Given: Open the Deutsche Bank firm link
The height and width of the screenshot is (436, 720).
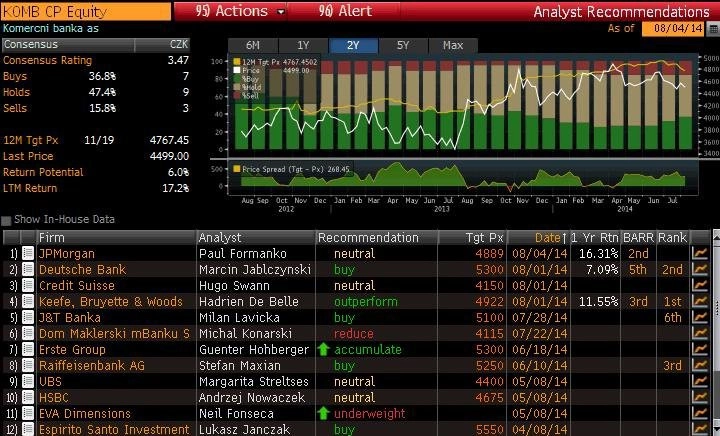Looking at the screenshot, I should coord(82,269).
